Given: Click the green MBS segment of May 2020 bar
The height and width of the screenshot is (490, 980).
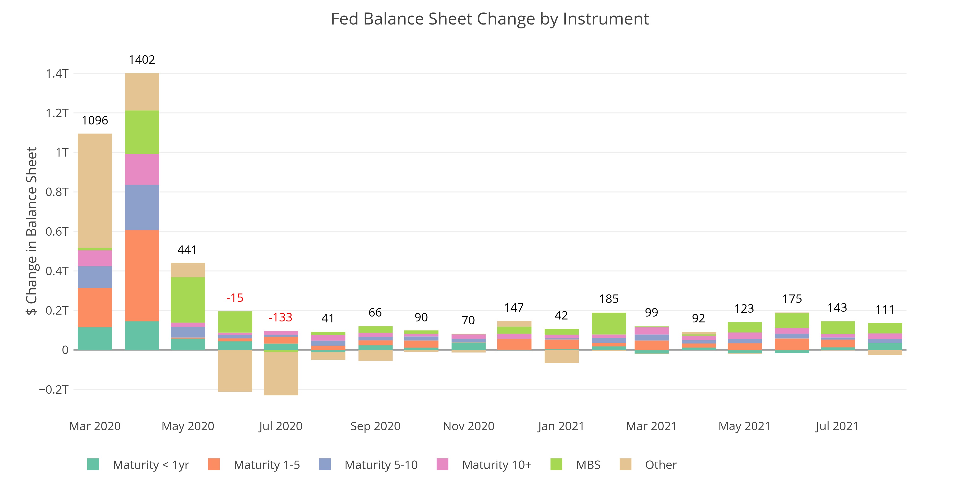Looking at the screenshot, I should pyautogui.click(x=188, y=300).
